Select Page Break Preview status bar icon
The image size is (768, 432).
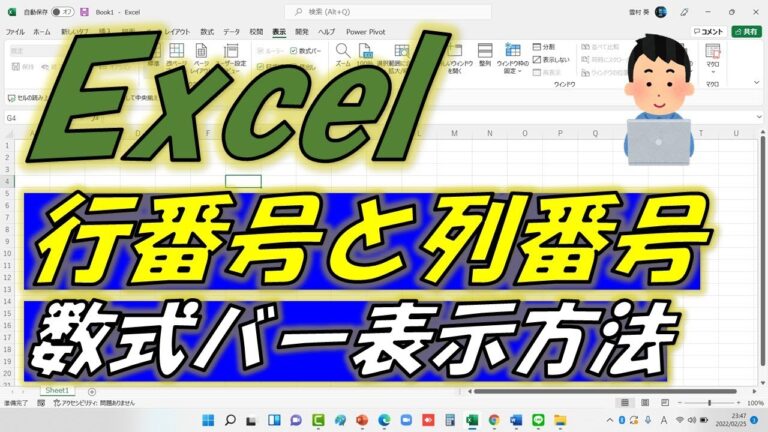point(665,403)
